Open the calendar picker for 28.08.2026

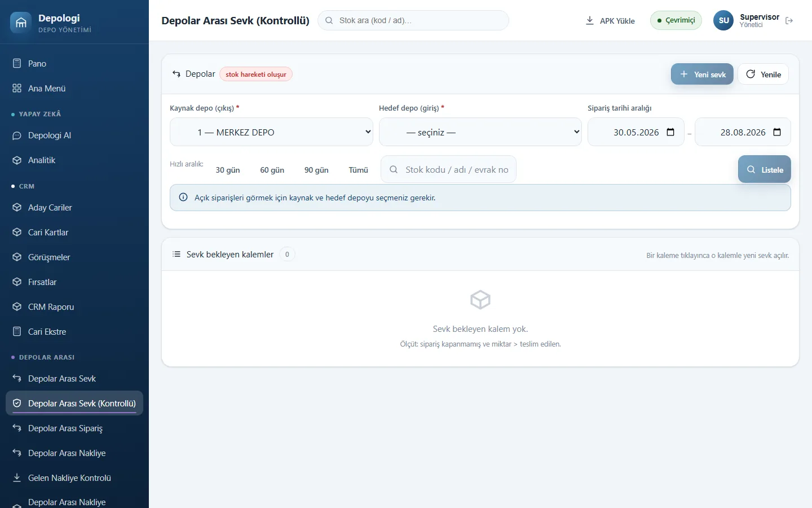(x=777, y=132)
